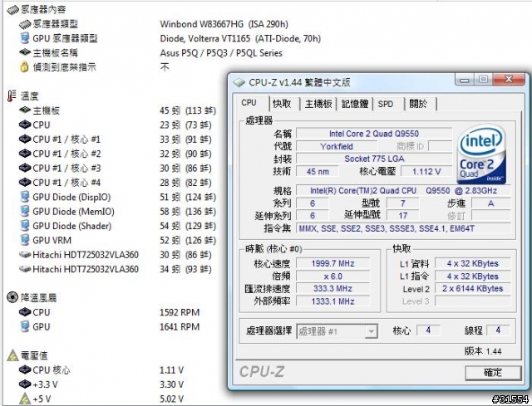The image size is (532, 406).
Task: Click the CPU #1 core #1 icon
Action: pyautogui.click(x=25, y=139)
